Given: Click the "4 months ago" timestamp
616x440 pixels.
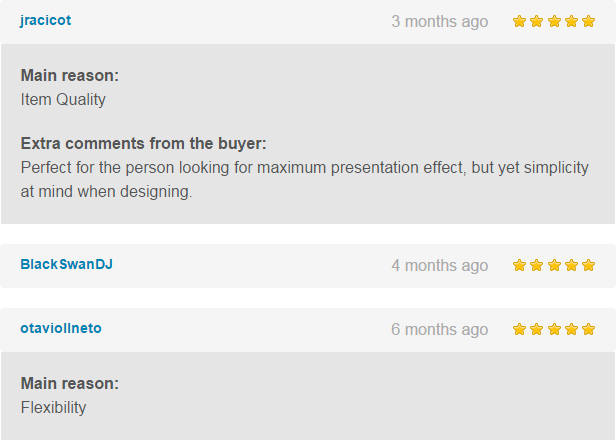Looking at the screenshot, I should coord(440,265).
